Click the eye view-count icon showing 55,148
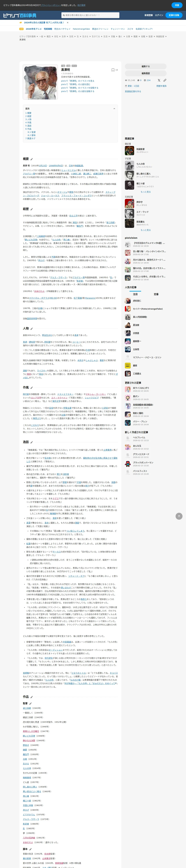Image resolution: width=186 pixels, height=868 pixels. pos(126,80)
